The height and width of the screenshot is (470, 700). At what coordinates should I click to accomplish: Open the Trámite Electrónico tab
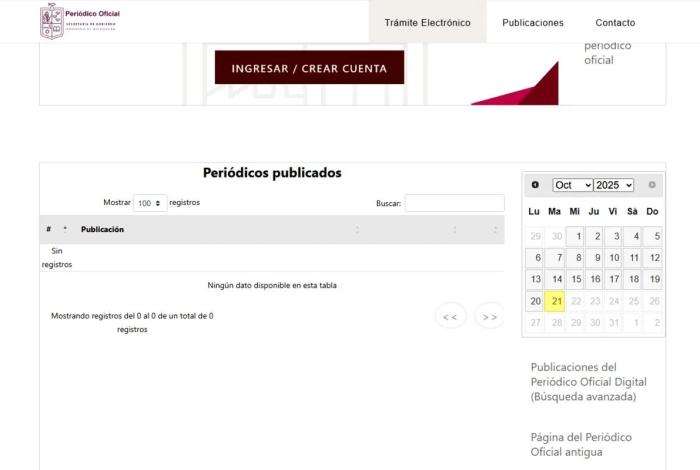click(x=427, y=22)
